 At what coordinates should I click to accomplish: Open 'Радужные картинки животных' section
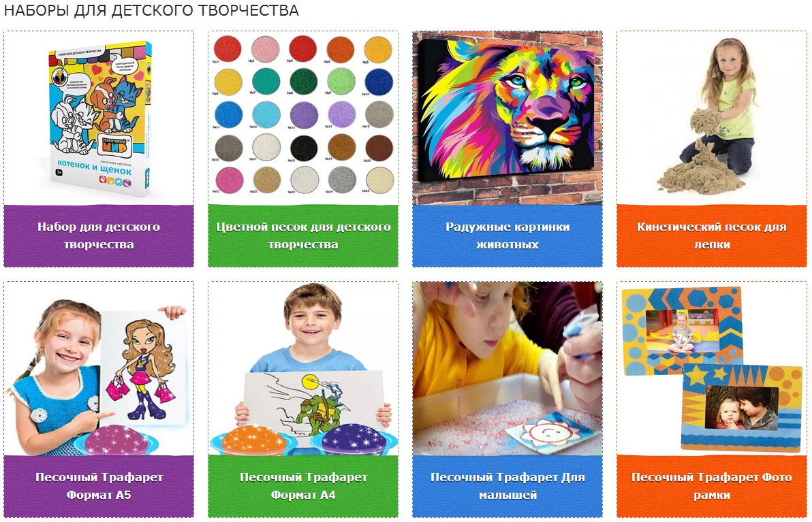point(507,235)
